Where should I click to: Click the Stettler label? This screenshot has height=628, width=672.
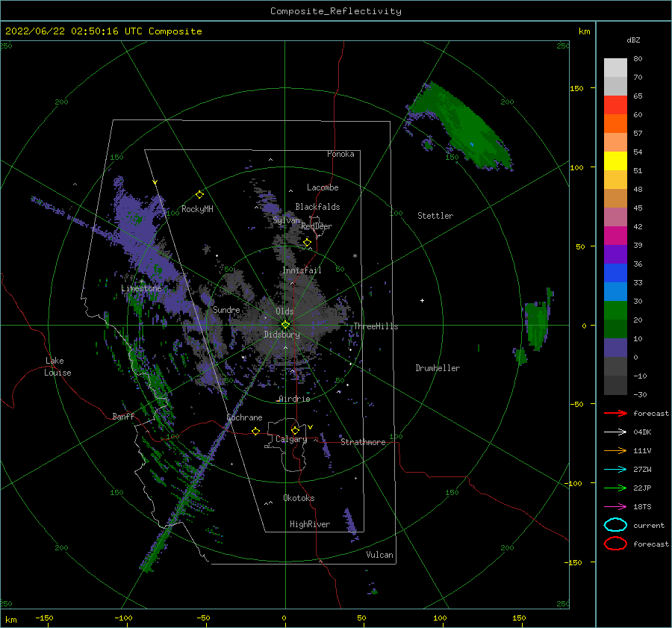435,216
